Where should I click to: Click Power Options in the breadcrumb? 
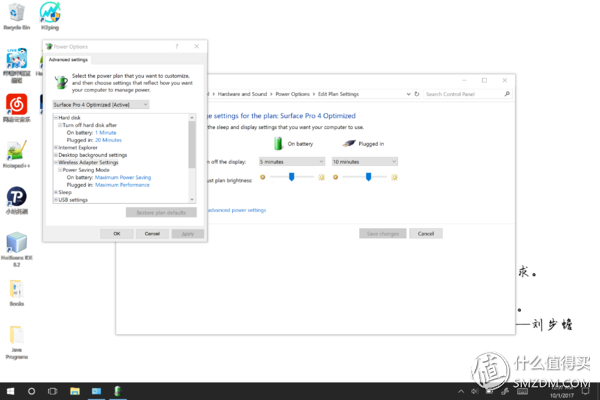(292, 94)
